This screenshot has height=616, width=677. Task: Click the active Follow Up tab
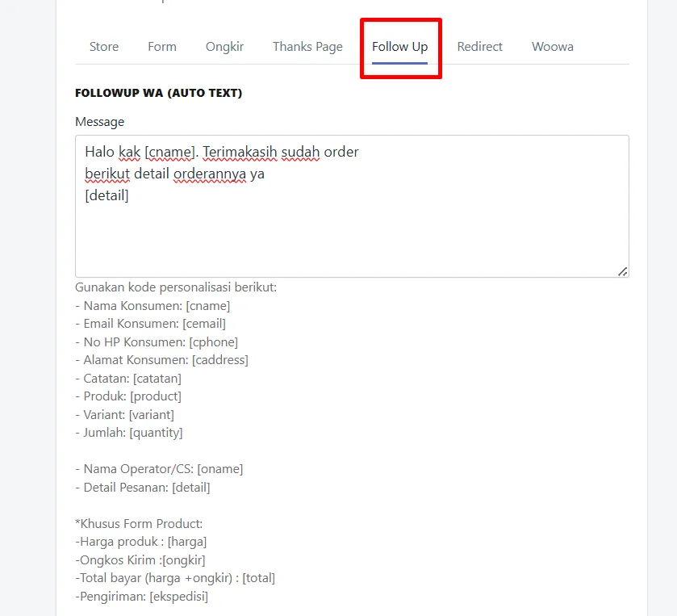point(399,47)
